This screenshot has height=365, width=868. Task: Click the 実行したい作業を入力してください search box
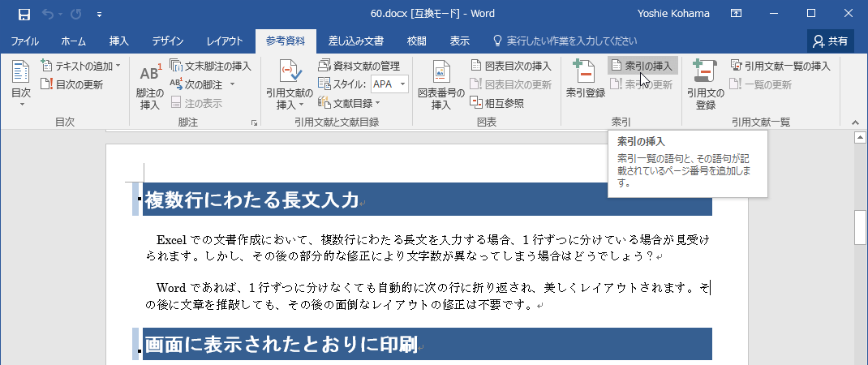click(x=565, y=41)
